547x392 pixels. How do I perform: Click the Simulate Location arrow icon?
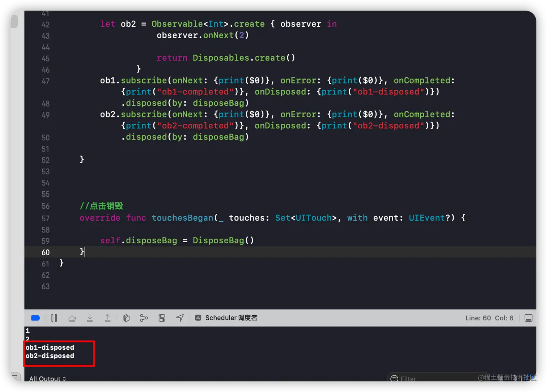tap(180, 318)
